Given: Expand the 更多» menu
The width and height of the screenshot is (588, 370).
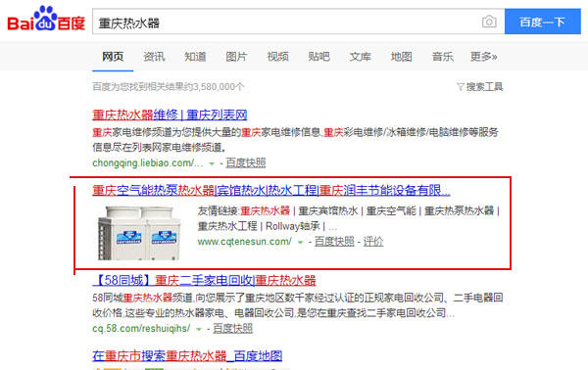Looking at the screenshot, I should [x=484, y=57].
